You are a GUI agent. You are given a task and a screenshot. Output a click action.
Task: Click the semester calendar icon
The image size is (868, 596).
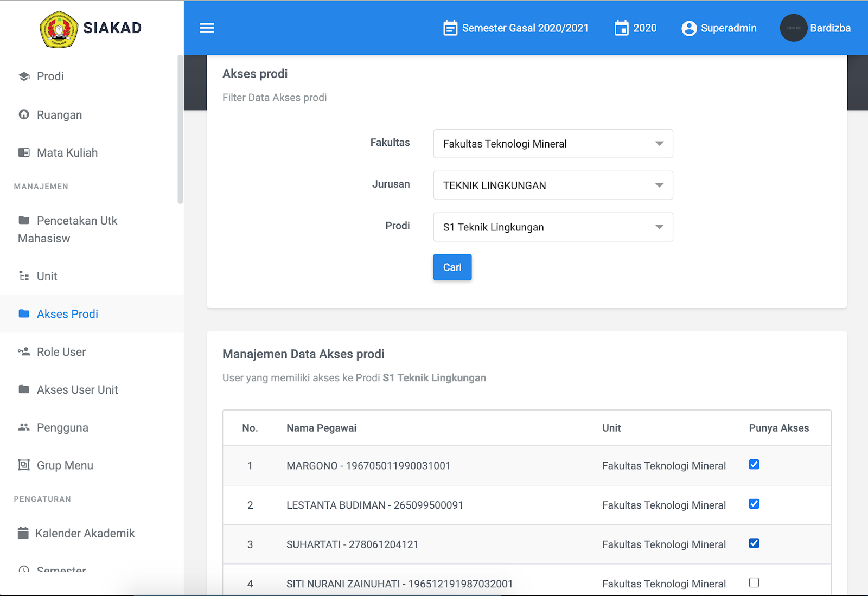pyautogui.click(x=450, y=28)
